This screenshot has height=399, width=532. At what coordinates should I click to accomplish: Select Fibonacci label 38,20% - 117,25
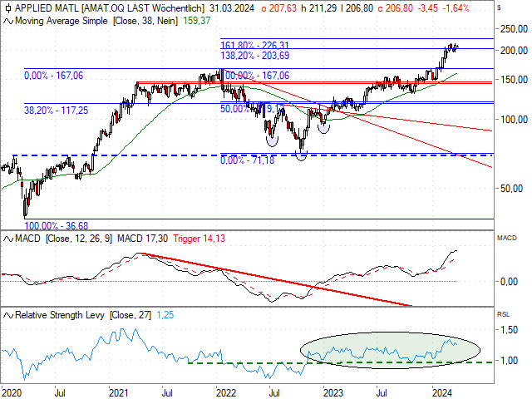click(x=56, y=111)
